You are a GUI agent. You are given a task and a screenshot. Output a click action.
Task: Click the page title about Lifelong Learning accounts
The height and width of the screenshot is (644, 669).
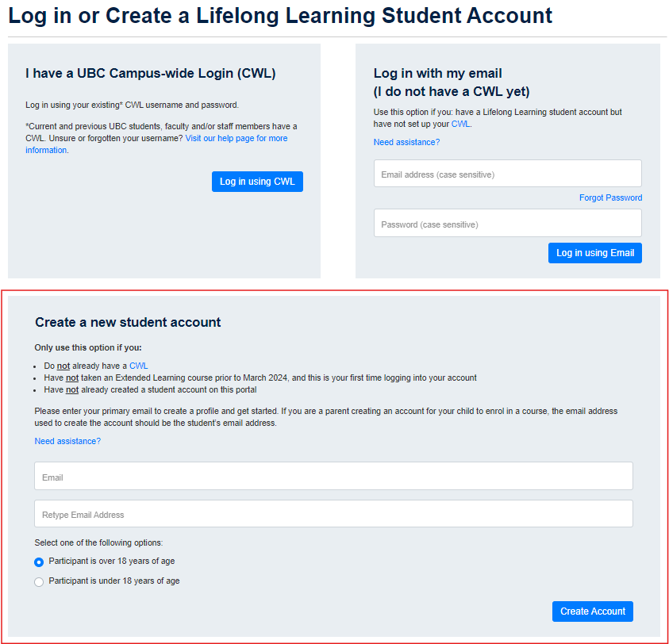pos(279,15)
